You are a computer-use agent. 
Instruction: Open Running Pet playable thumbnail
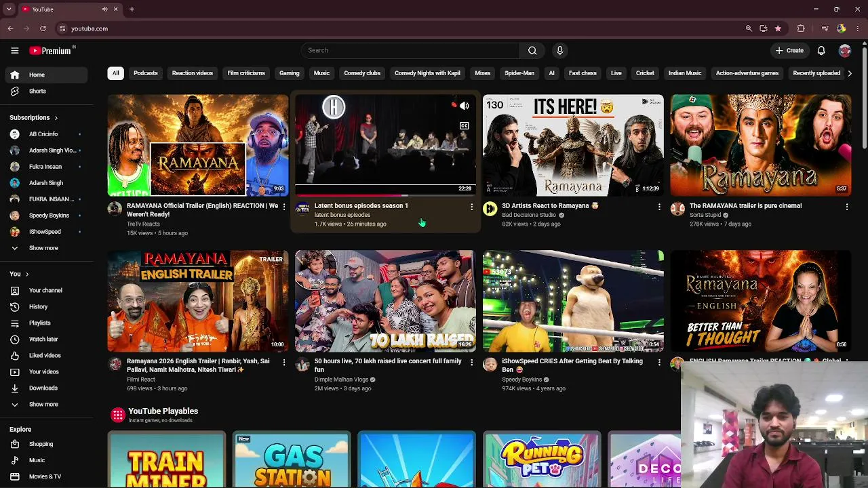pos(542,460)
